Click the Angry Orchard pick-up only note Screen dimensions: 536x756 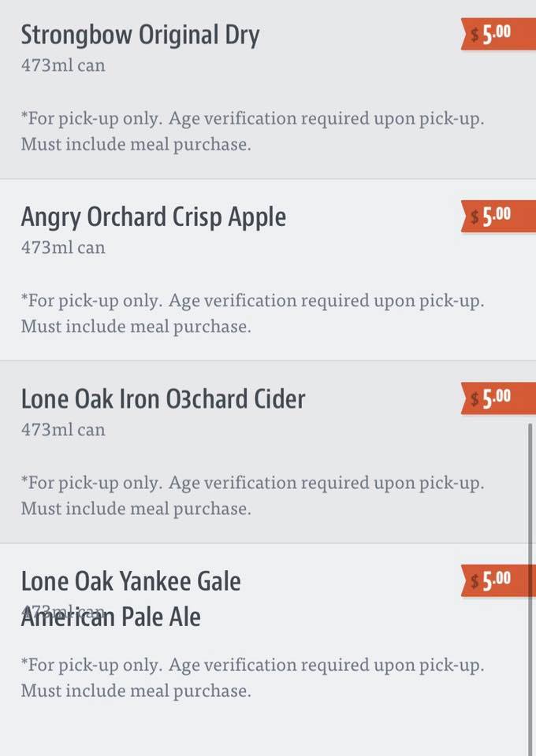(x=252, y=313)
